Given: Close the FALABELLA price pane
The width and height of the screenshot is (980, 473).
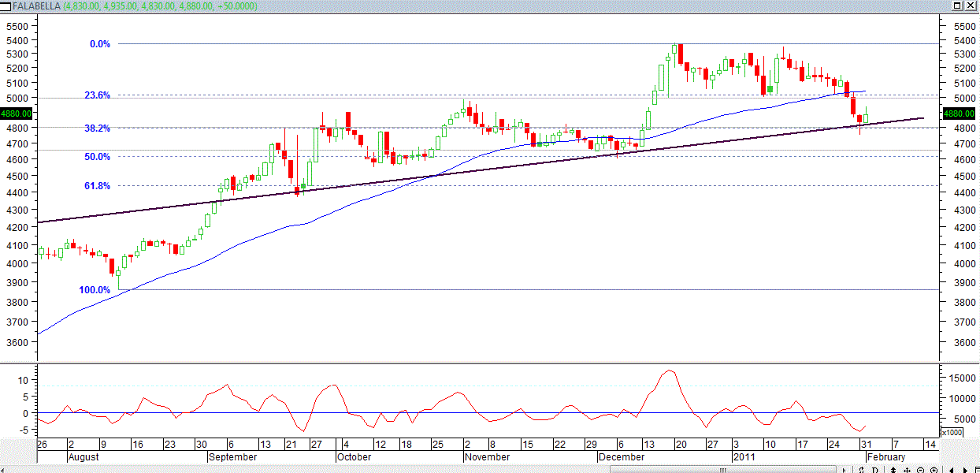Looking at the screenshot, I should pos(971,6).
